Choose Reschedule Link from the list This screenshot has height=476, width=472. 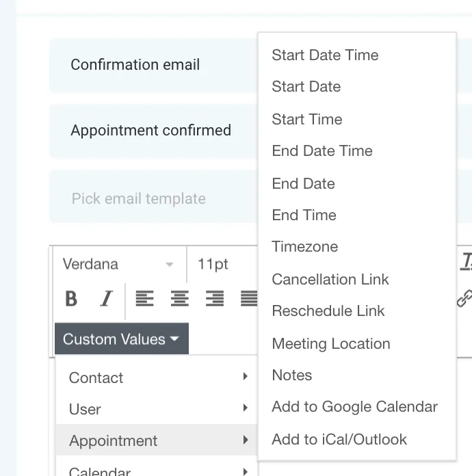coord(328,311)
